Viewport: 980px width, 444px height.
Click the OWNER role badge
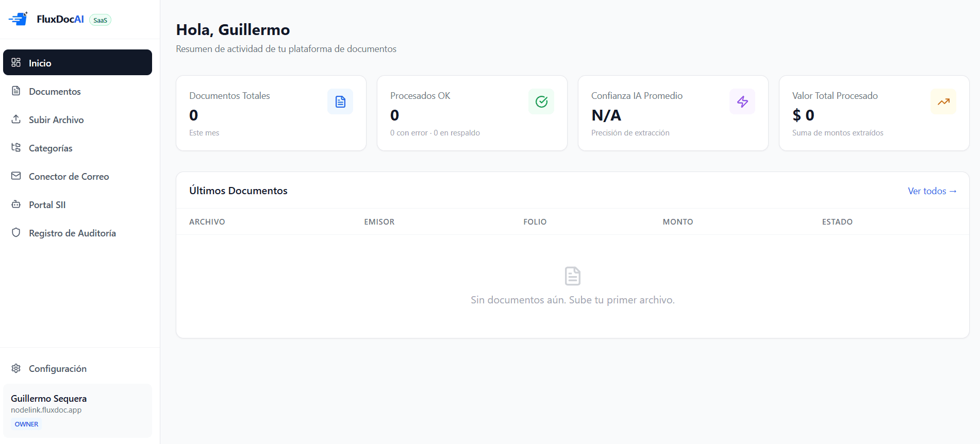pos(26,424)
